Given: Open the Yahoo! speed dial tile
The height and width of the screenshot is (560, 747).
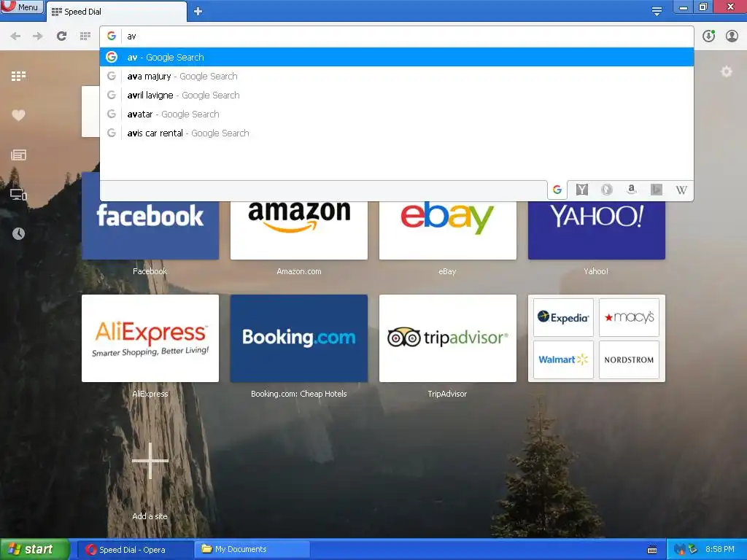Looking at the screenshot, I should [597, 230].
